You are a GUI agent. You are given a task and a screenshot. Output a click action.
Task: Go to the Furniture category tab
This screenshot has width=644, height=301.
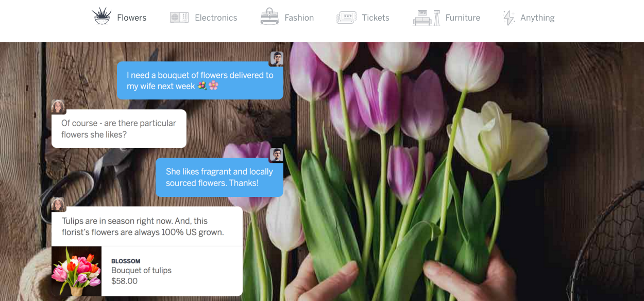(447, 18)
